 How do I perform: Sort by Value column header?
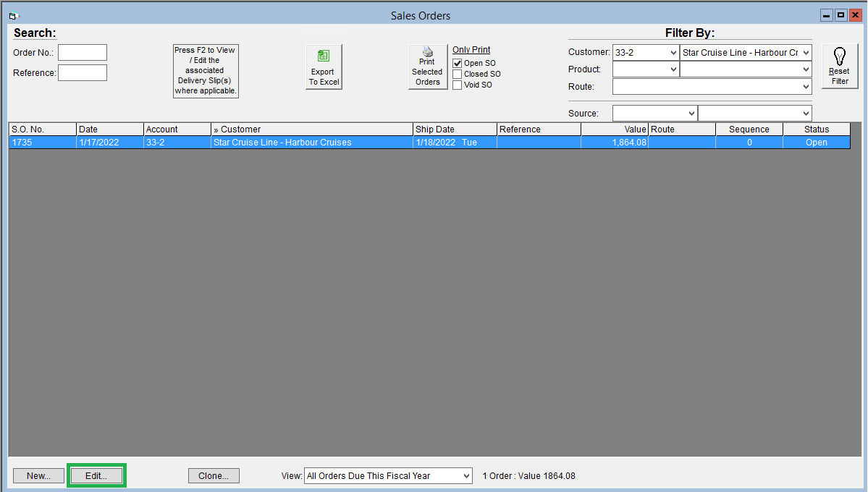[615, 130]
